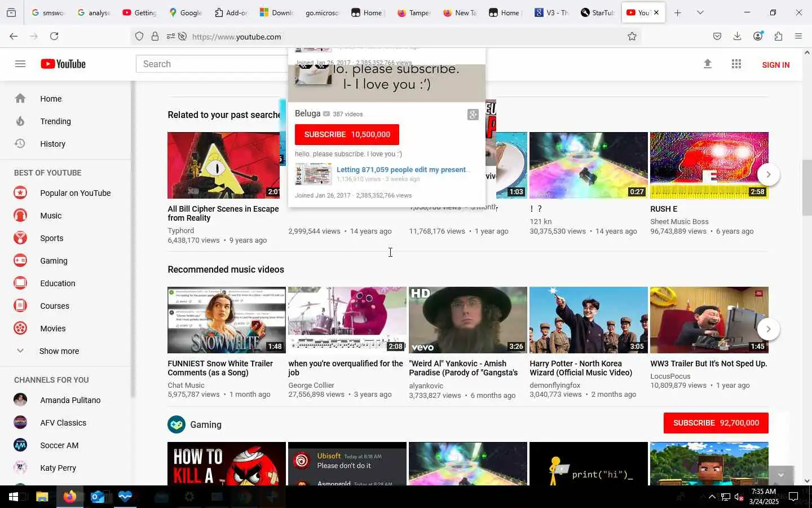Open Outlook from the taskbar

(x=98, y=497)
